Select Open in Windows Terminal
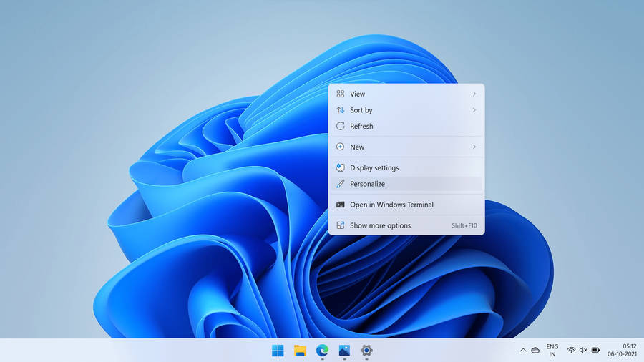 (x=406, y=205)
